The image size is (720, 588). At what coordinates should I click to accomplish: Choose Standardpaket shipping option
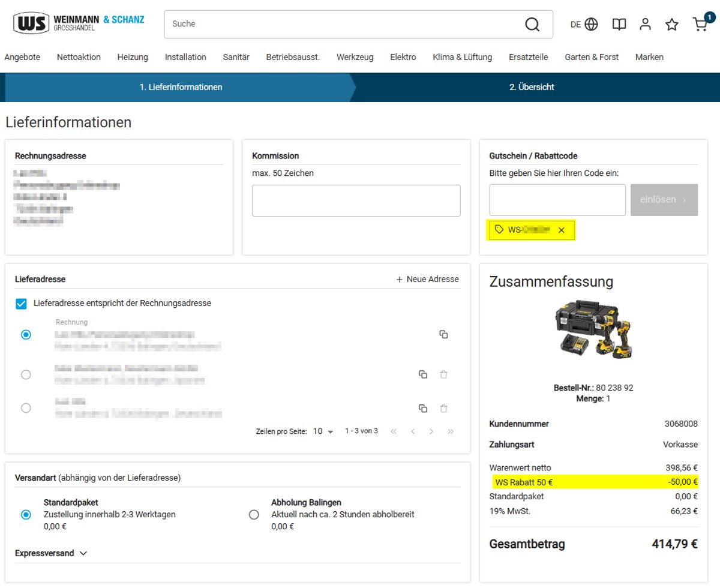point(26,514)
